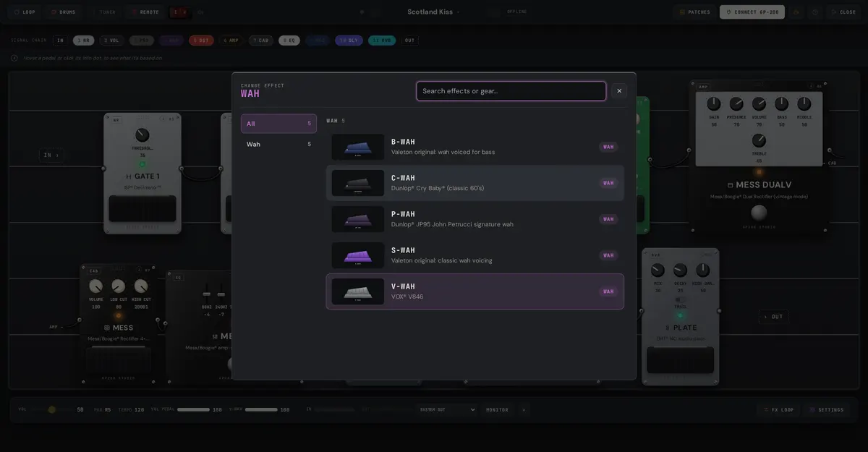Toggle the Plate reverb footswitch
The width and height of the screenshot is (868, 452).
click(680, 359)
